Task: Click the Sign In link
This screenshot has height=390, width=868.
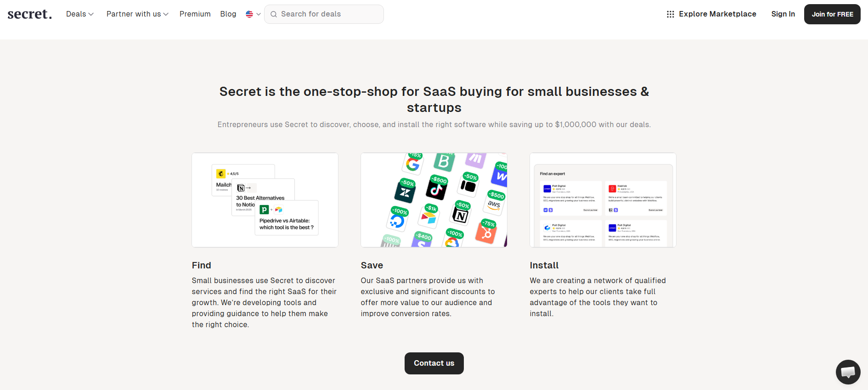Action: (783, 14)
